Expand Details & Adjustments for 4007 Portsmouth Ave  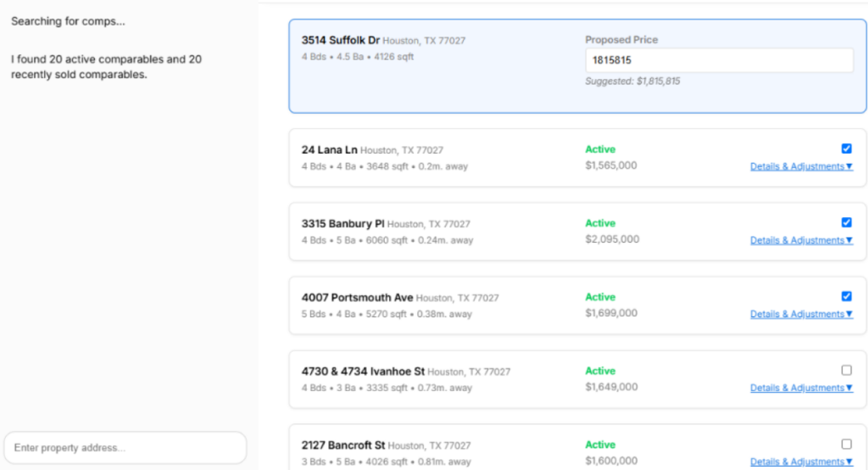pos(801,314)
